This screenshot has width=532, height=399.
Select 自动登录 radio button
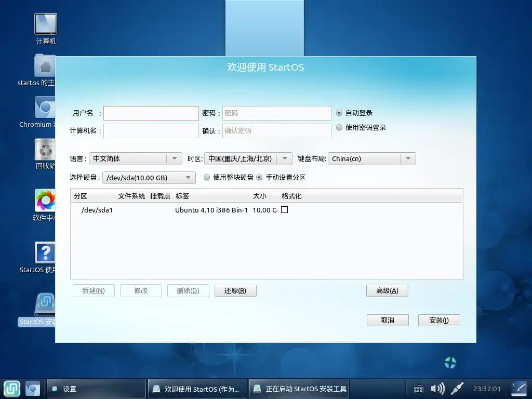click(339, 113)
